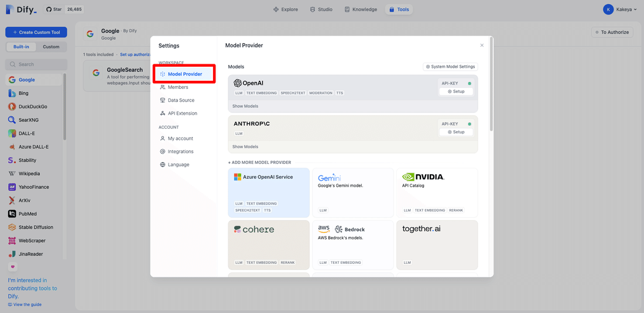Switch to Custom tools tab

pos(52,47)
